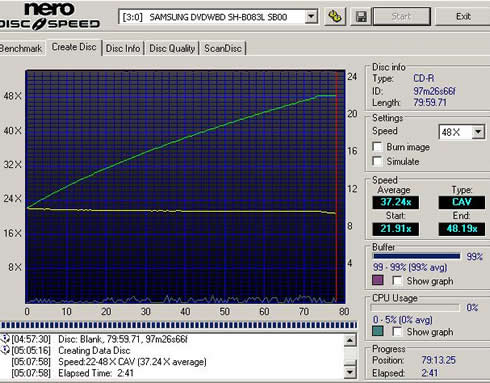Open the Disc Quality tab
This screenshot has width=490, height=383.
click(172, 48)
